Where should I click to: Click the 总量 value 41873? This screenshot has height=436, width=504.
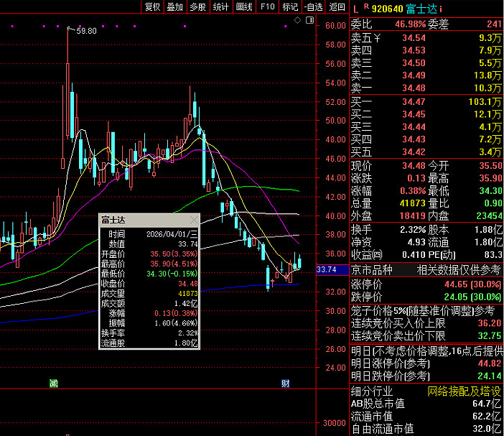[x=412, y=203]
